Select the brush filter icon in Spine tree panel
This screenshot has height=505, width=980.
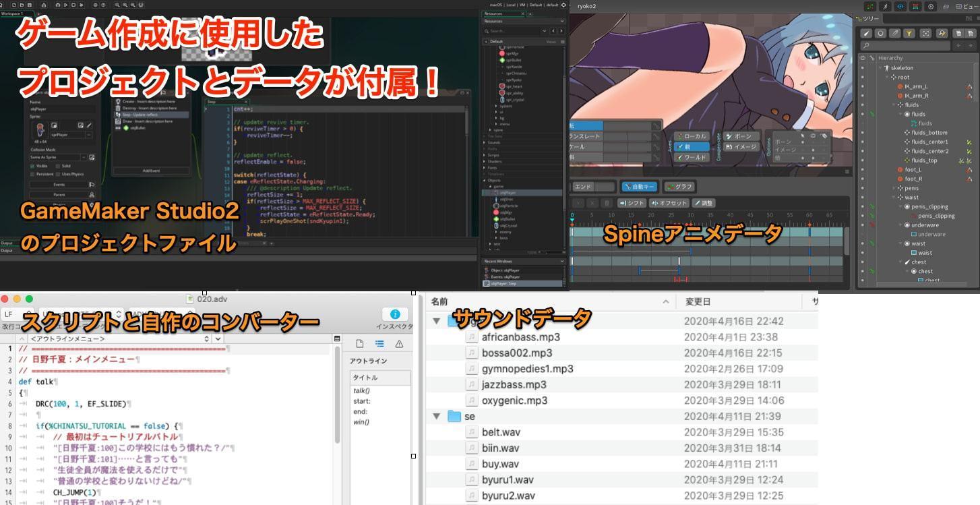click(x=866, y=33)
